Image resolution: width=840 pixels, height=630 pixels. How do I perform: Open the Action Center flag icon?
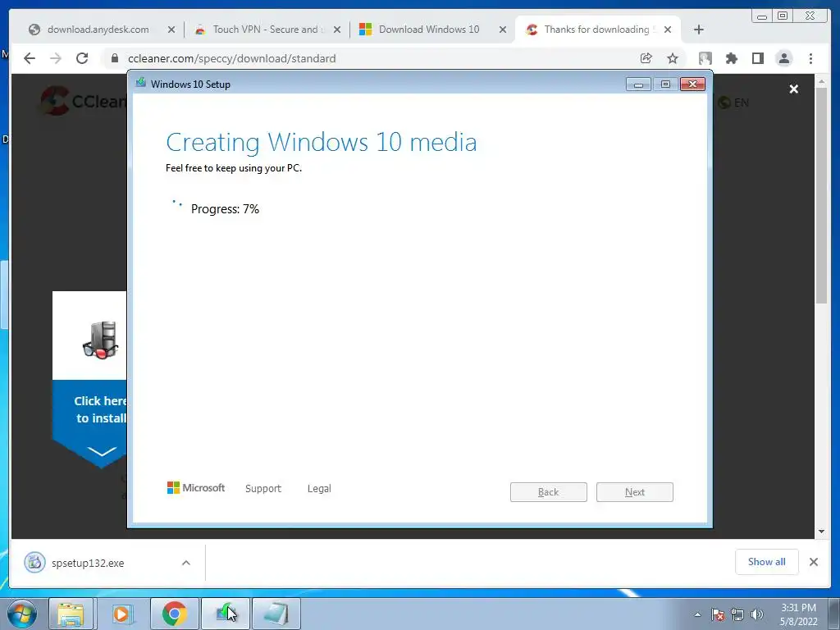pos(718,615)
